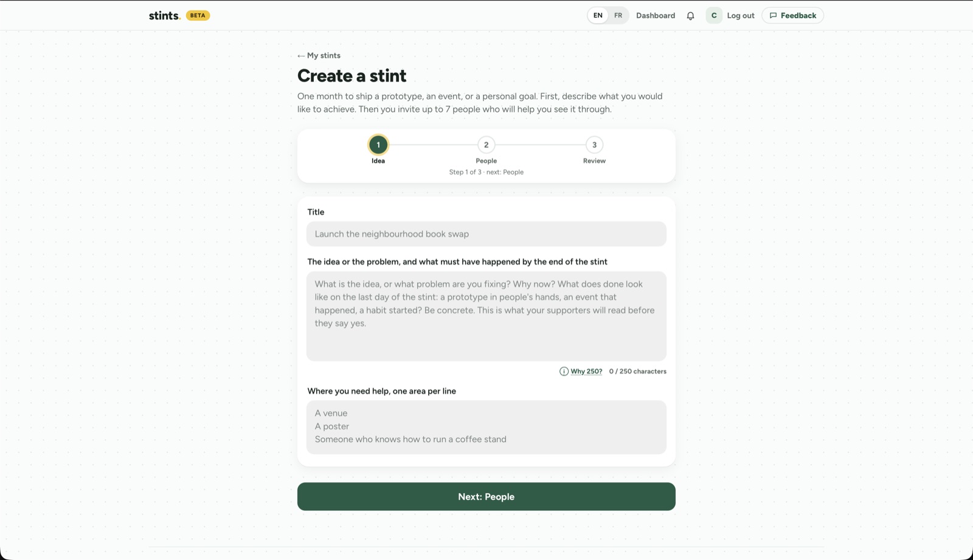Click the info icon beside Why 250?
Viewport: 973px width, 560px height.
click(564, 372)
